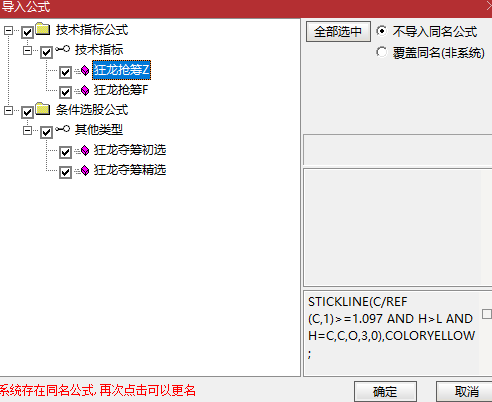492x402 pixels.
Task: Click the key icon beside 其他类型
Action: click(63, 129)
